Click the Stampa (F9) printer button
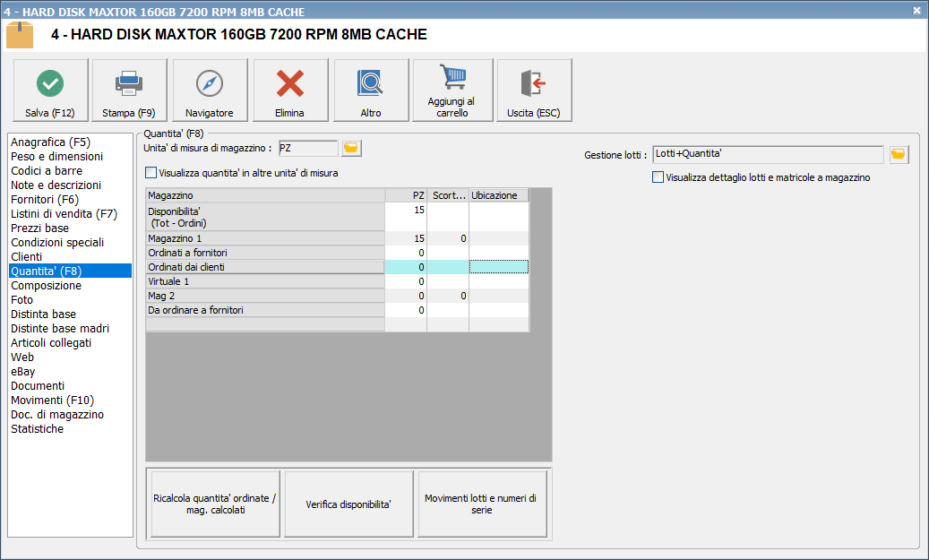Screen dimensions: 929x560 pyautogui.click(x=129, y=90)
